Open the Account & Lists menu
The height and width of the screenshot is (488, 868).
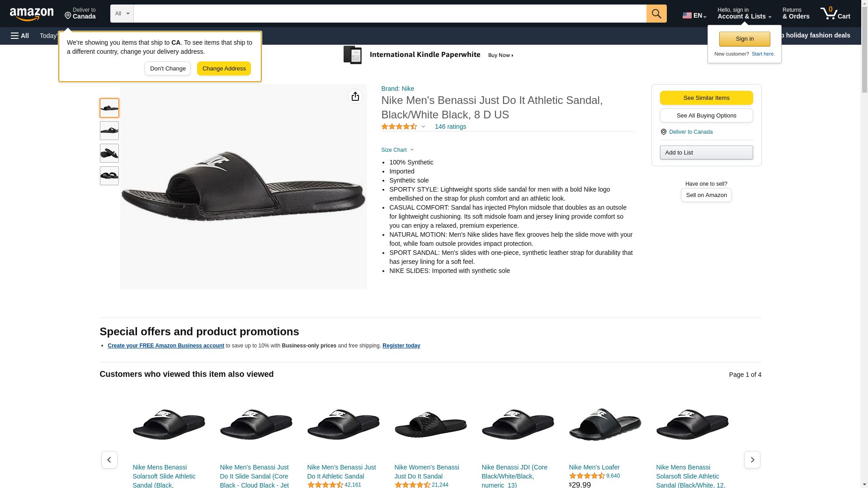[x=744, y=14]
